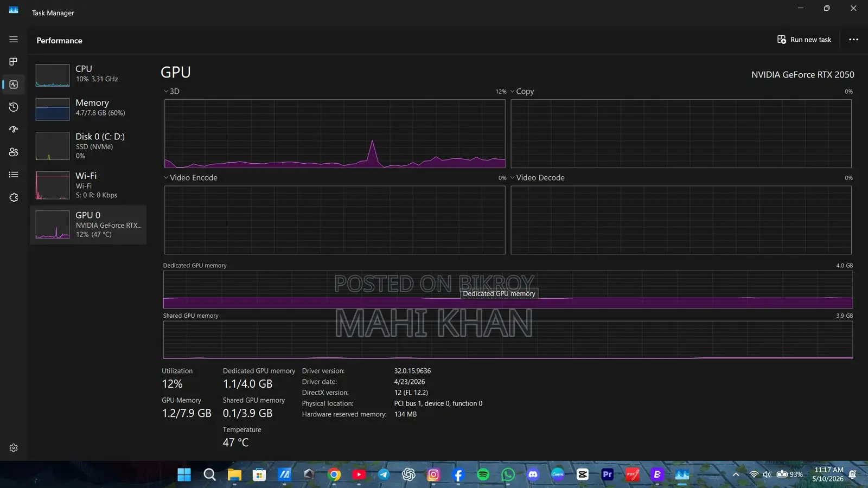Click the 'PCI bus 1, device 0, function 0' text
The image size is (868, 488).
[x=438, y=403]
